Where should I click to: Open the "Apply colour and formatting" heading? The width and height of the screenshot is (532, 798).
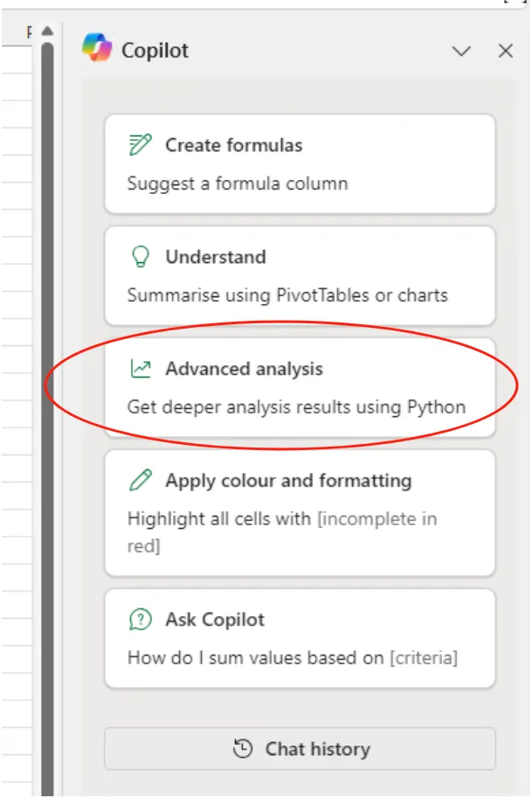pyautogui.click(x=288, y=481)
